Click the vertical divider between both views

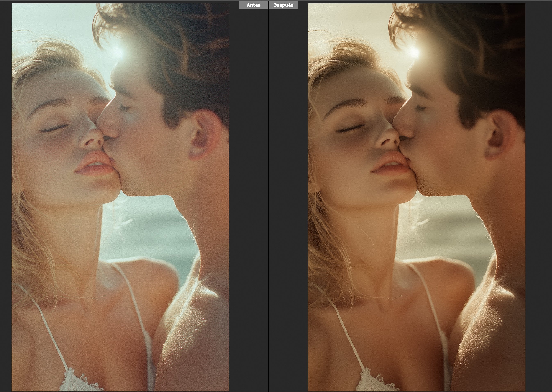(x=269, y=193)
